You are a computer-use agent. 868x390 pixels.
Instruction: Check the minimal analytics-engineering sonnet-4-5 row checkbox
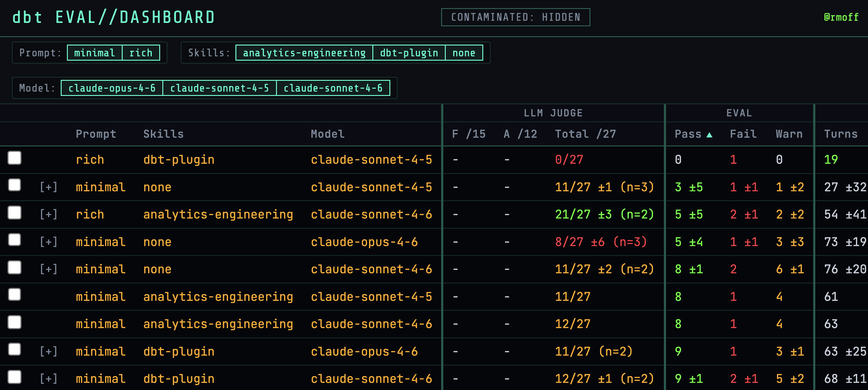(15, 295)
